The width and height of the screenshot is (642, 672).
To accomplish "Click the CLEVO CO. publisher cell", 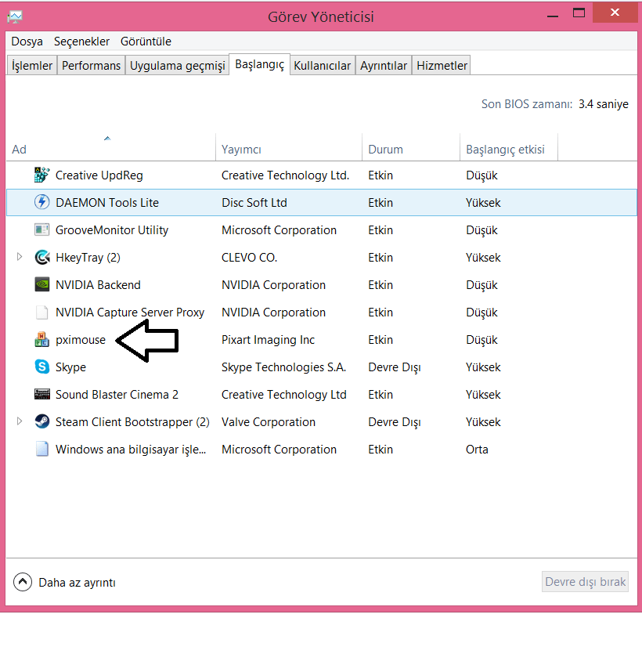I will (x=249, y=258).
